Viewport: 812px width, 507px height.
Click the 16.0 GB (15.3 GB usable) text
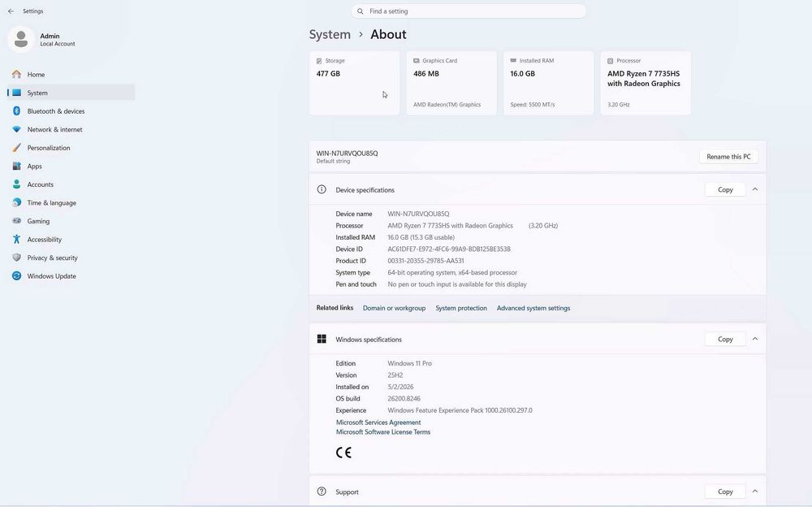pyautogui.click(x=421, y=237)
